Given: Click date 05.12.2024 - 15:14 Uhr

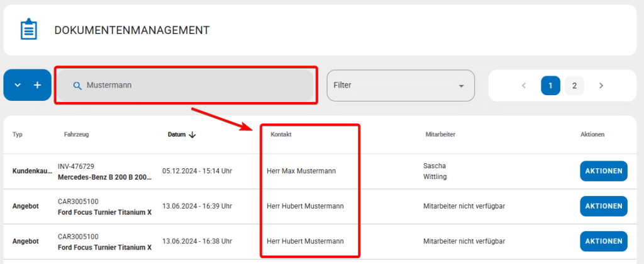Looking at the screenshot, I should click(197, 171).
